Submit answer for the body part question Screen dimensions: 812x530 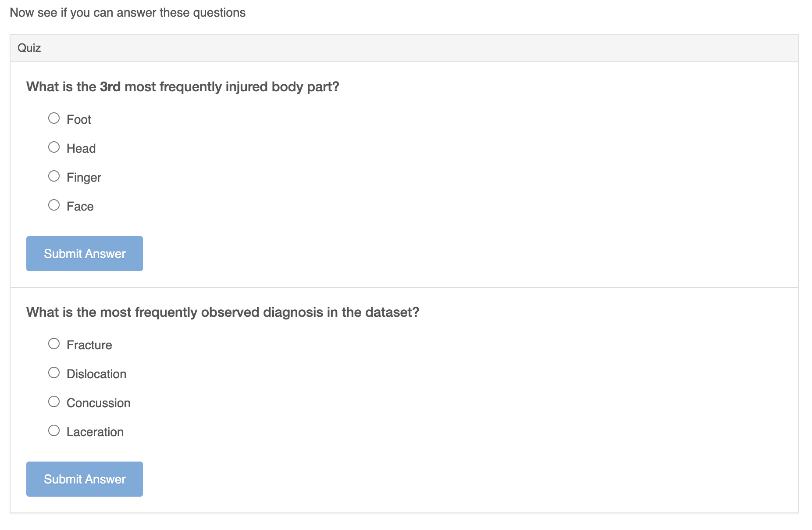pyautogui.click(x=84, y=253)
